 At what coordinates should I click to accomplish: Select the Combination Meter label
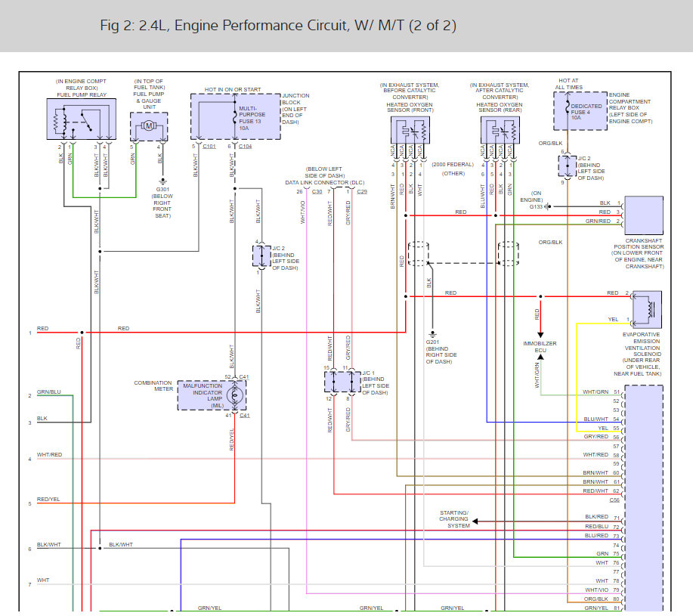coord(153,386)
